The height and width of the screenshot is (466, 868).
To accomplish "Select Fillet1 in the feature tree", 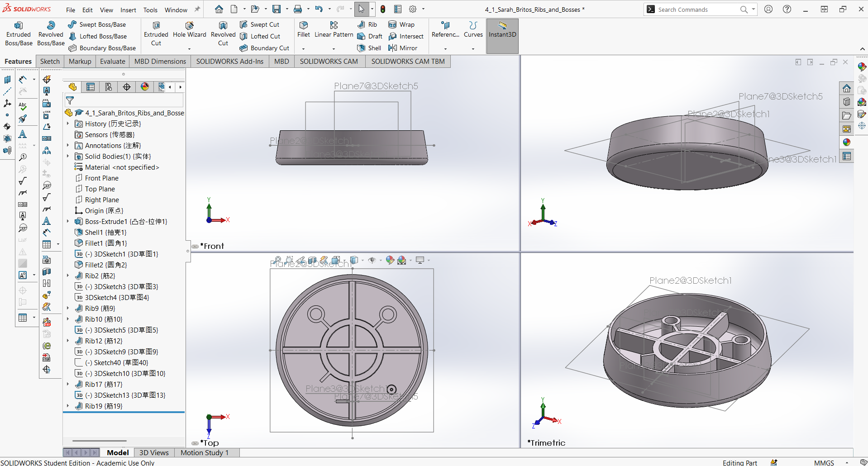I will point(101,243).
